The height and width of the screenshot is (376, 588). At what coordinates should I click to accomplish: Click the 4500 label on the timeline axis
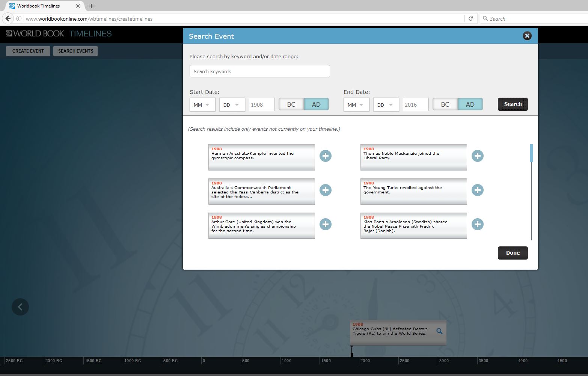tap(562, 361)
